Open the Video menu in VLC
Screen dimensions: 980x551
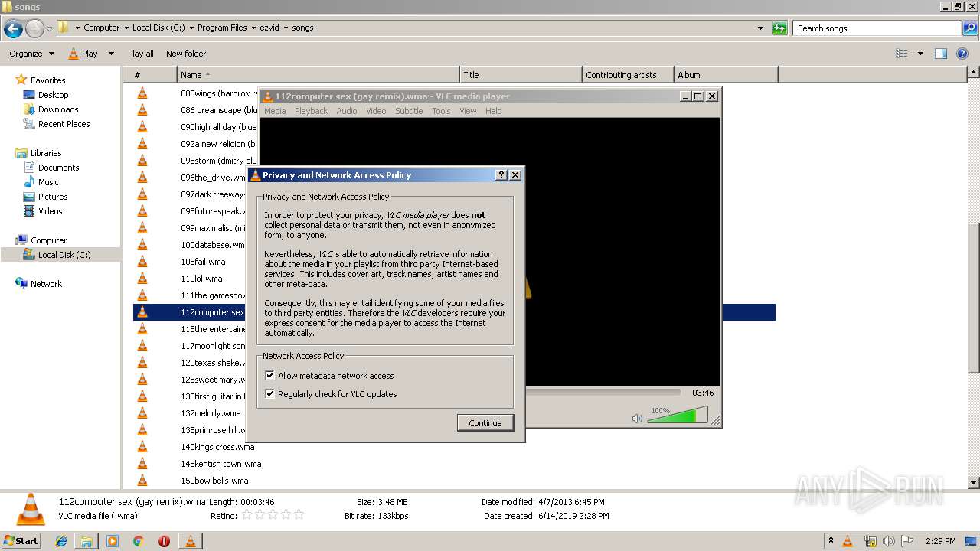pos(376,111)
